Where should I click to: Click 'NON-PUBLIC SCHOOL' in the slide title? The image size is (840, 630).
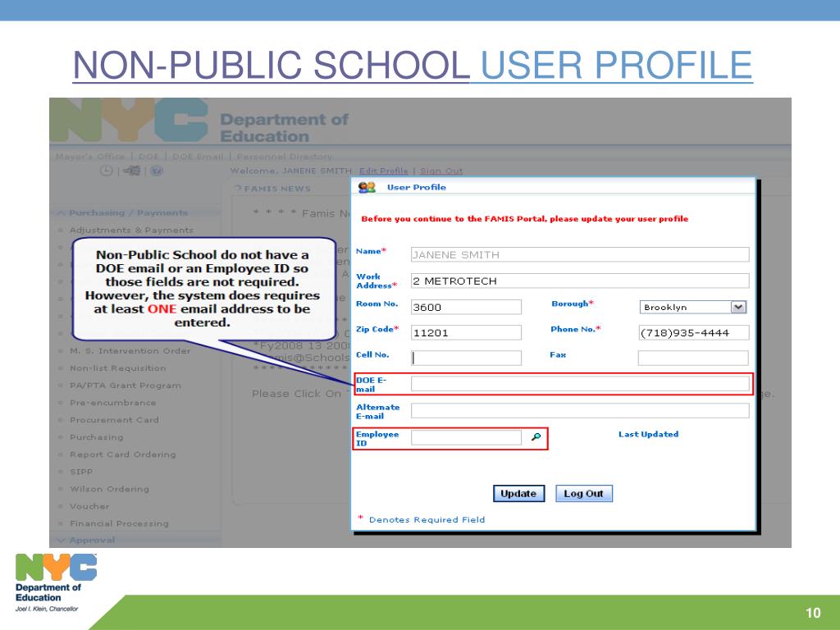[271, 66]
